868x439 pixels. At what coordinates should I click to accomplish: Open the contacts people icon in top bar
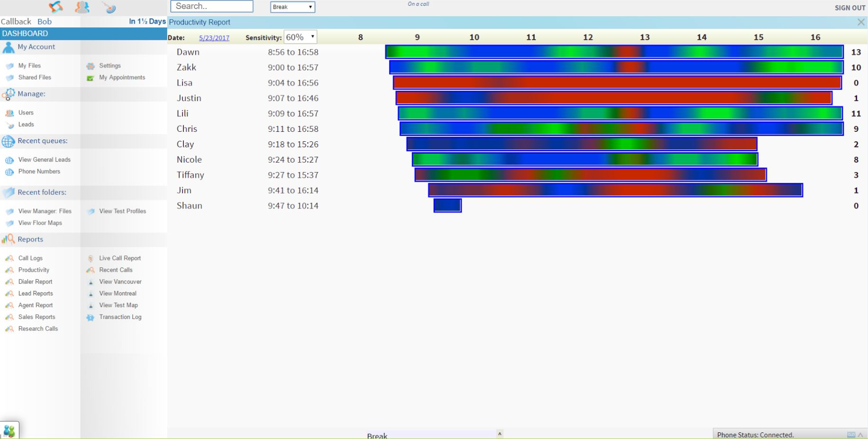click(82, 7)
